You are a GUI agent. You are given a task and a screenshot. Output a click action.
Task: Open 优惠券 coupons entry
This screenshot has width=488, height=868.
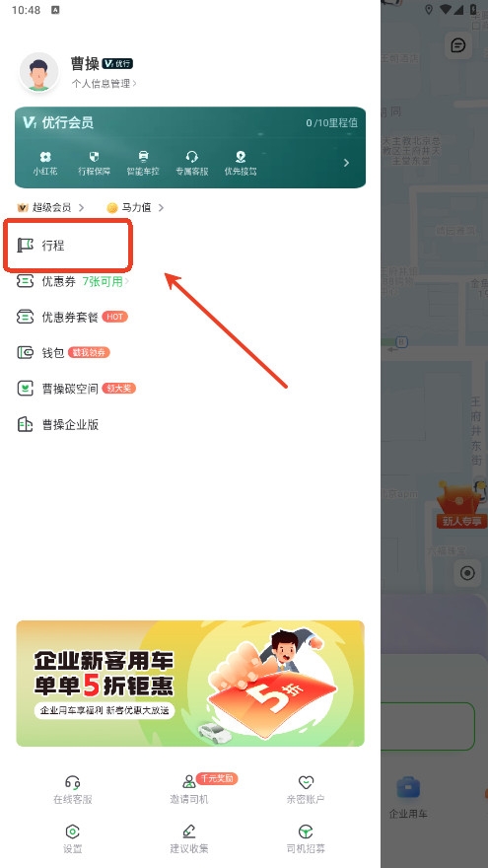tap(72, 281)
